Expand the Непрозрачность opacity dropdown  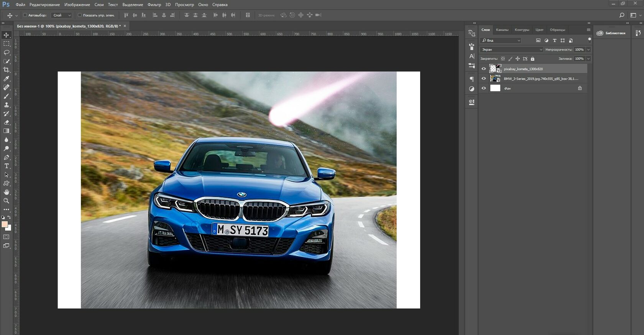tap(588, 50)
